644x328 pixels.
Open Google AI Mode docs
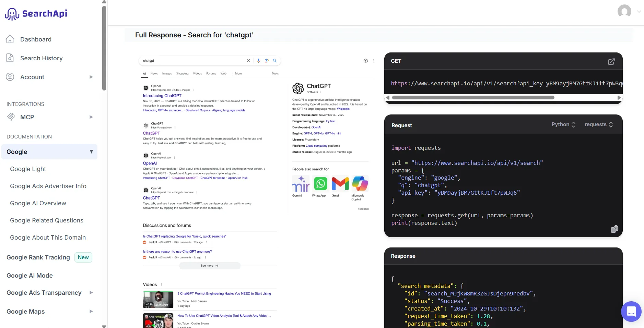pyautogui.click(x=30, y=275)
